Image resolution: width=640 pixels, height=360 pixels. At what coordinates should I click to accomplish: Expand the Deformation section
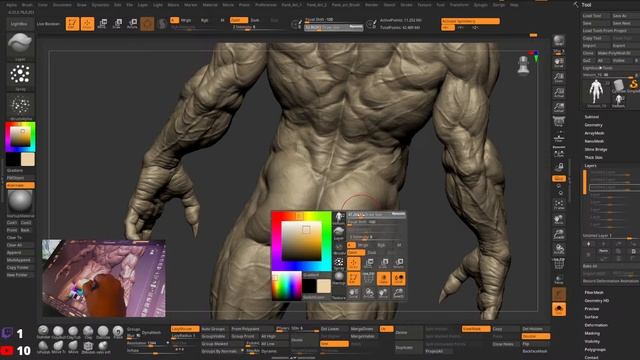tap(596, 325)
